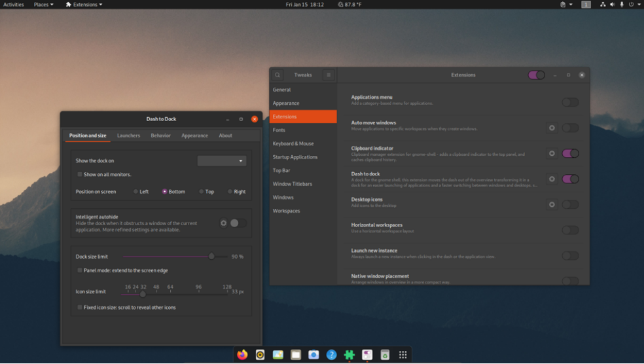
Task: Enable Horizontal workspaces extension
Action: point(571,230)
